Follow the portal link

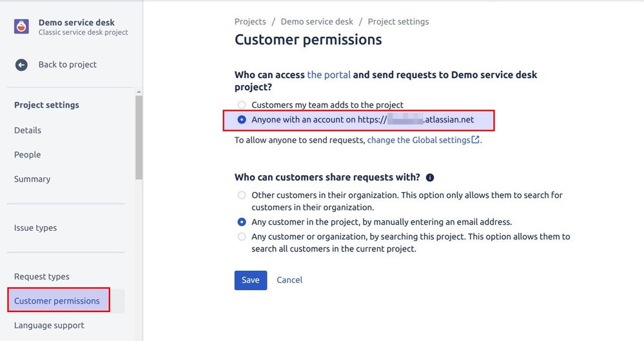pos(329,75)
